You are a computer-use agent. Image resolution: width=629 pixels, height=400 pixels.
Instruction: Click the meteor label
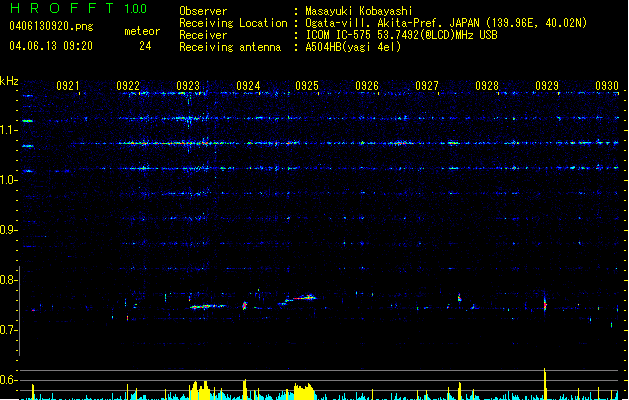click(x=142, y=31)
